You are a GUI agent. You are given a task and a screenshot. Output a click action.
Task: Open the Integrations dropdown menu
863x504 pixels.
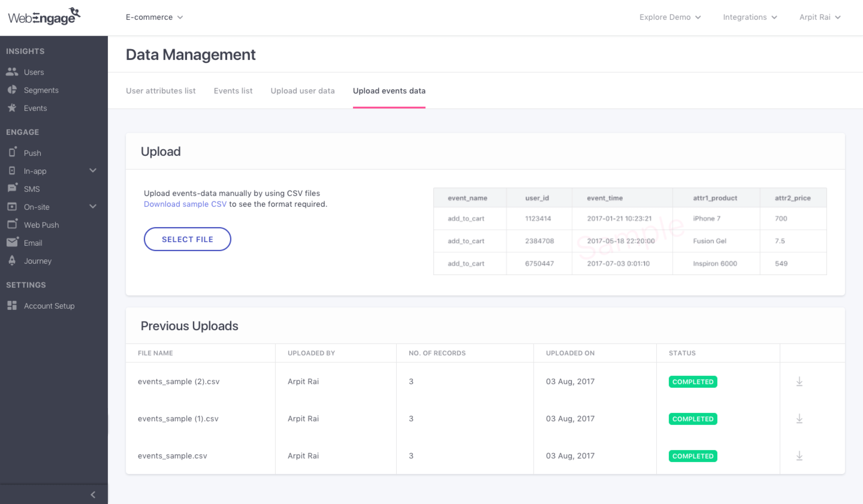750,17
